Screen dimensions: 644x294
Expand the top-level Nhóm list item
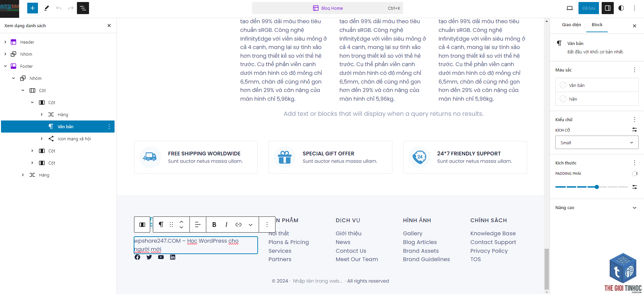pos(5,54)
